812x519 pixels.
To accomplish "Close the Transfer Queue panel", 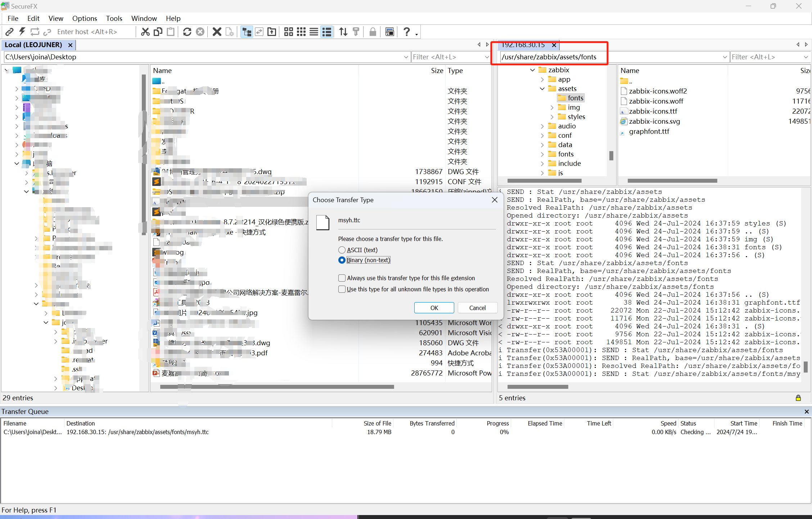I will tap(807, 411).
